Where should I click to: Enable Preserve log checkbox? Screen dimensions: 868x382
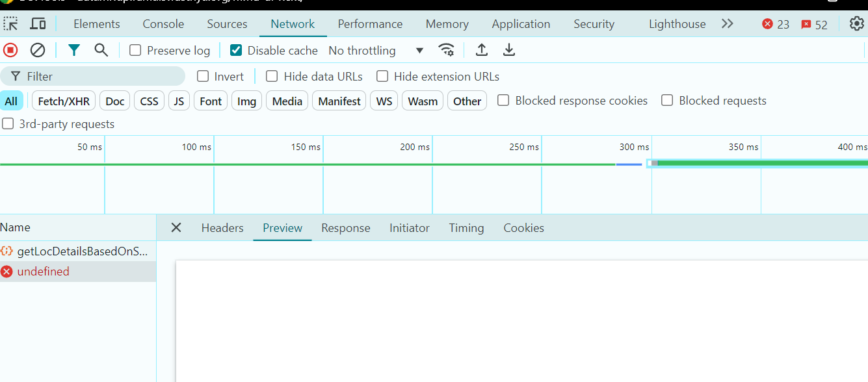point(135,51)
